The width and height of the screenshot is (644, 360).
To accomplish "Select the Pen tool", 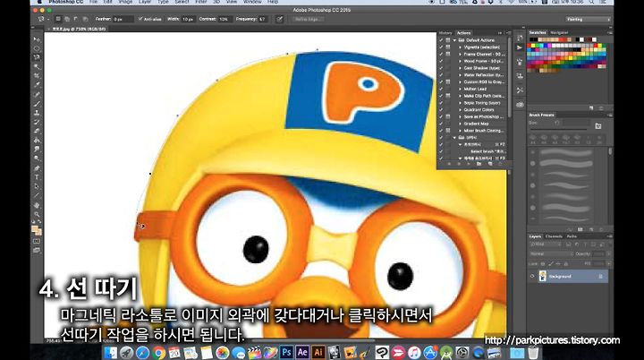I will pos(37,168).
